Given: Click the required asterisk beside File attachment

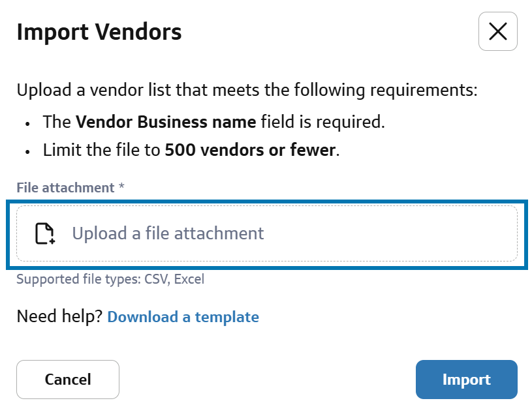Looking at the screenshot, I should (x=121, y=188).
